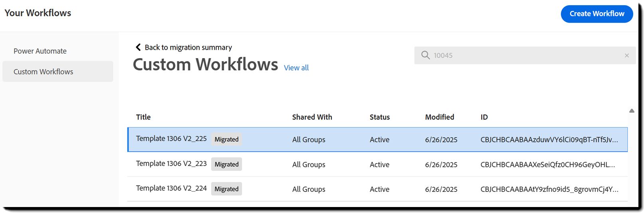This screenshot has height=213, width=644.
Task: Click the 6/26/2025 date in V2_224 row
Action: 441,189
